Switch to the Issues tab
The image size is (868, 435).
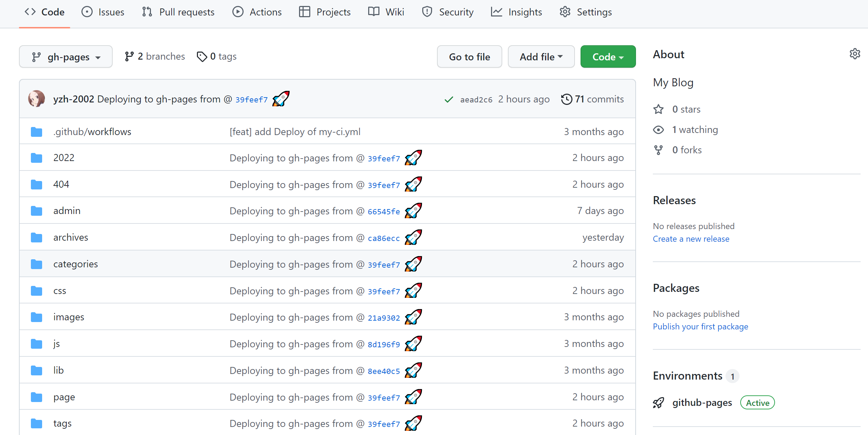(103, 12)
